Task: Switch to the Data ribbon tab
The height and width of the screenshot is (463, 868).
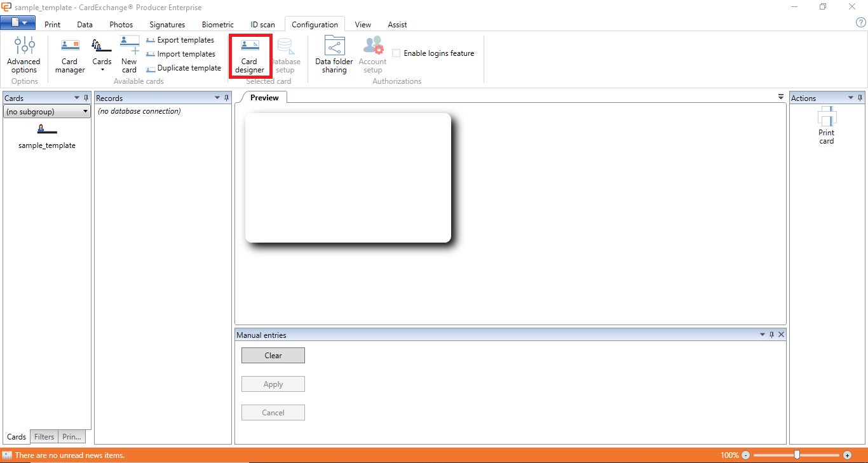Action: tap(85, 25)
